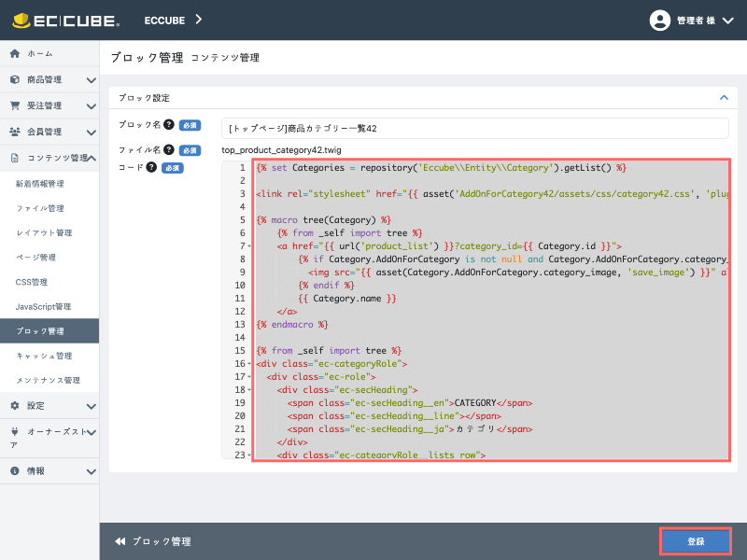Click the help icon beside ブロック名

[169, 124]
